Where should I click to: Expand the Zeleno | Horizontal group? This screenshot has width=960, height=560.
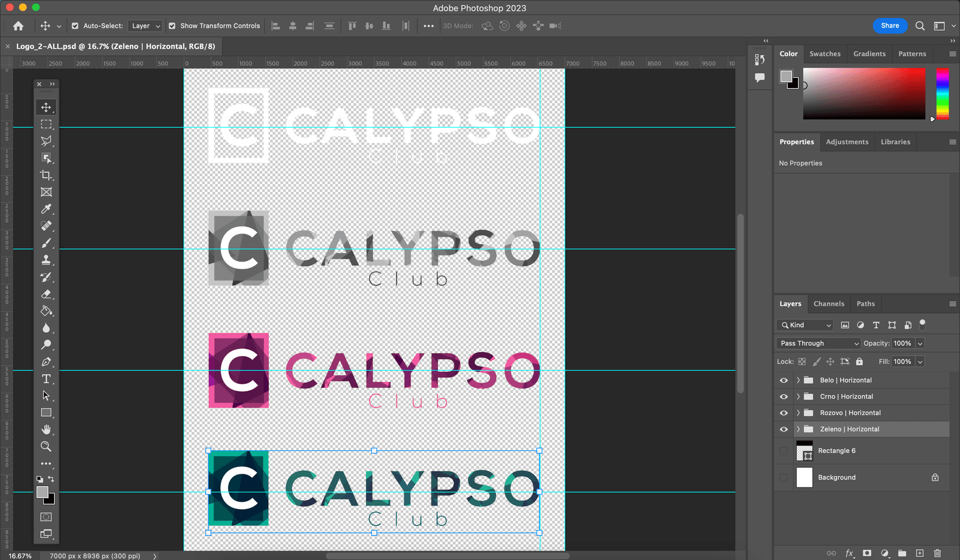tap(798, 429)
